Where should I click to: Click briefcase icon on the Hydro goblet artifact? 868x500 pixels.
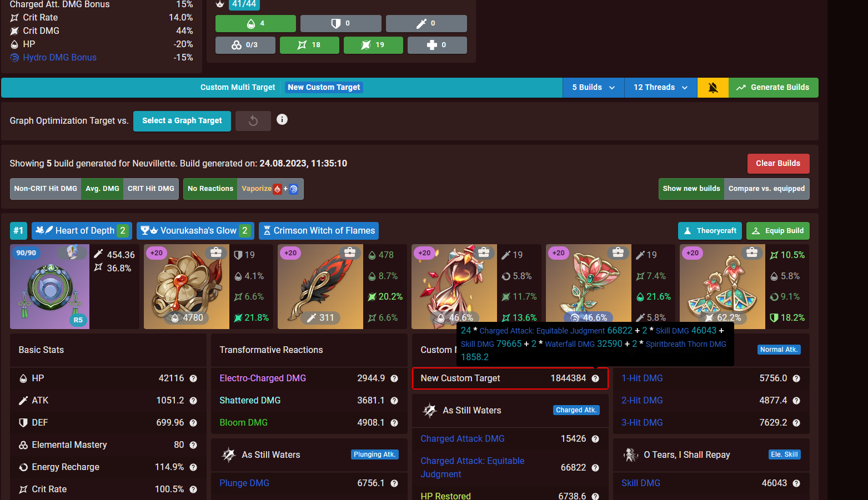tap(618, 252)
